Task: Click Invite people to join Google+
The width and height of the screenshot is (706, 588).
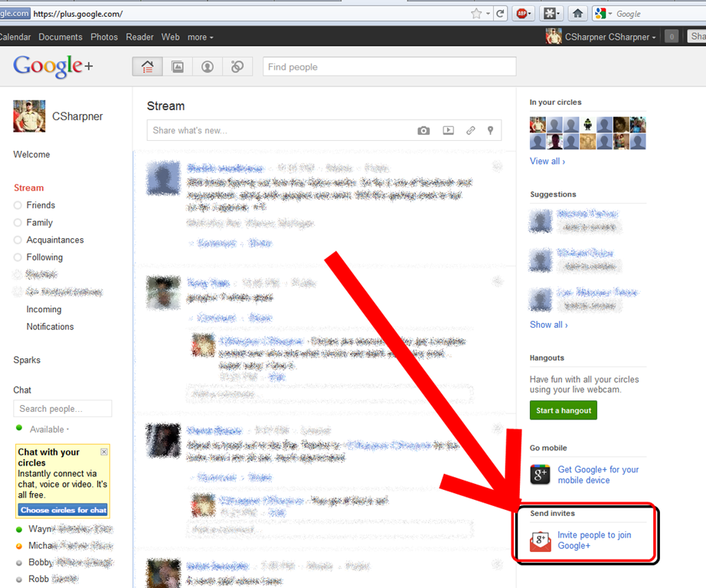Action: click(x=594, y=541)
